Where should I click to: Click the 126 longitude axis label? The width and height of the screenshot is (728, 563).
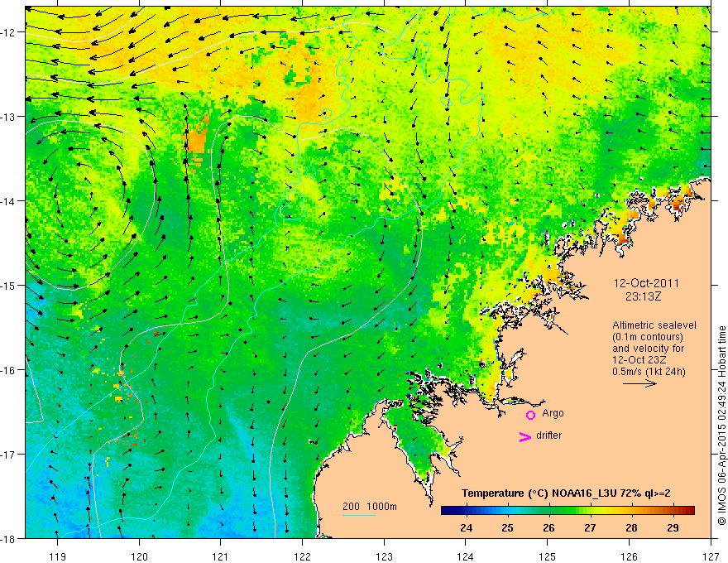[629, 556]
